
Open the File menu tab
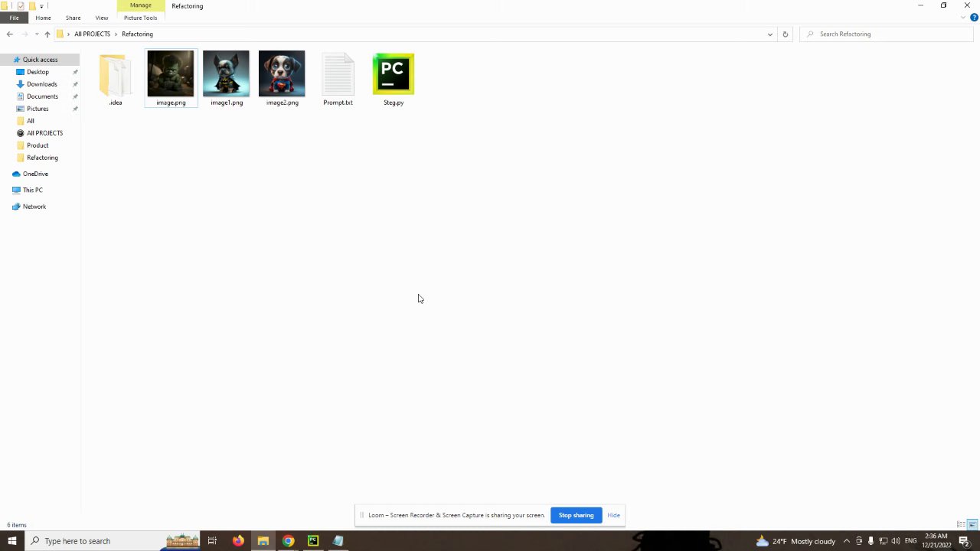(14, 18)
